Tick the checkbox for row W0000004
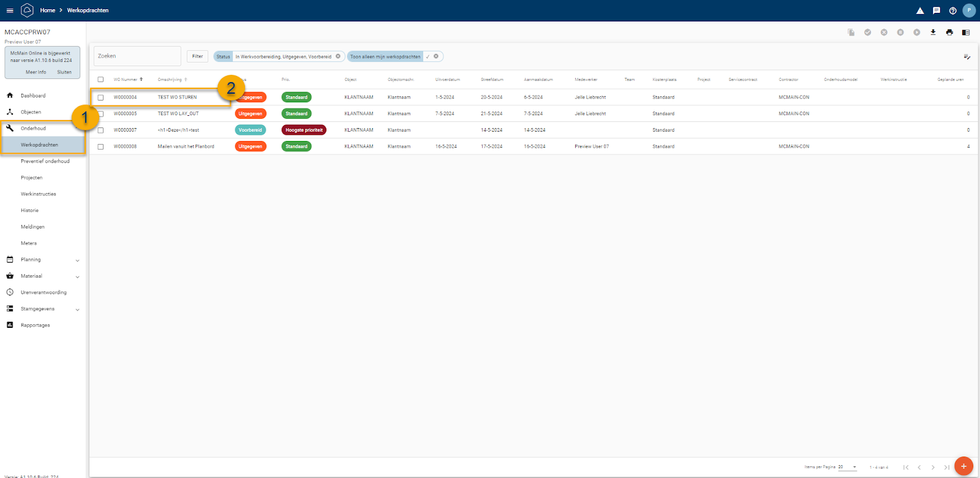 tap(101, 97)
